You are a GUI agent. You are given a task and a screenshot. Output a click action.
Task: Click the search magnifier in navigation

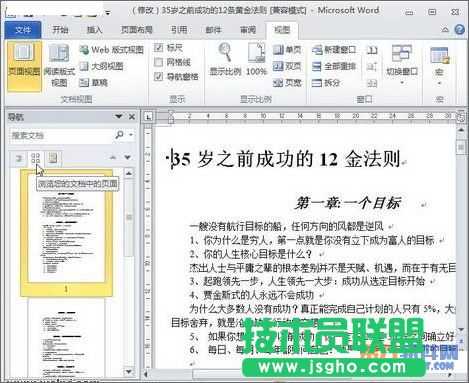119,135
